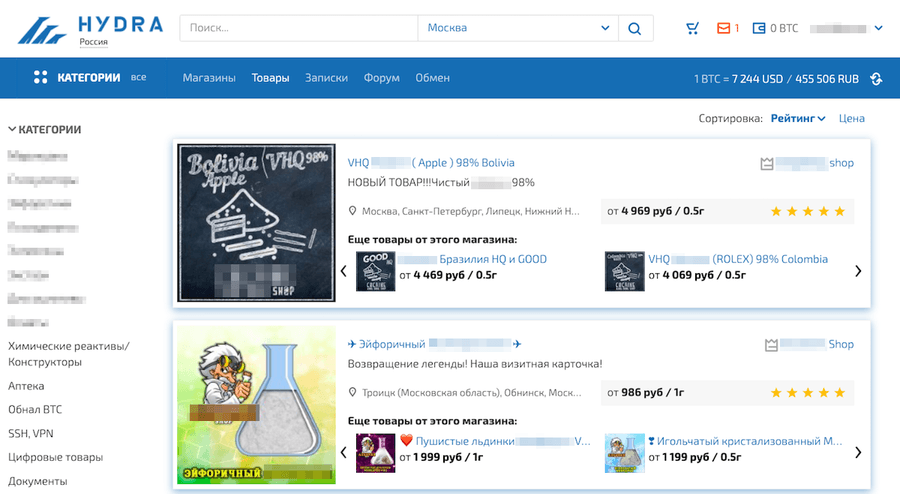900x494 pixels.
Task: Click first listing's five-star rating
Action: click(808, 212)
